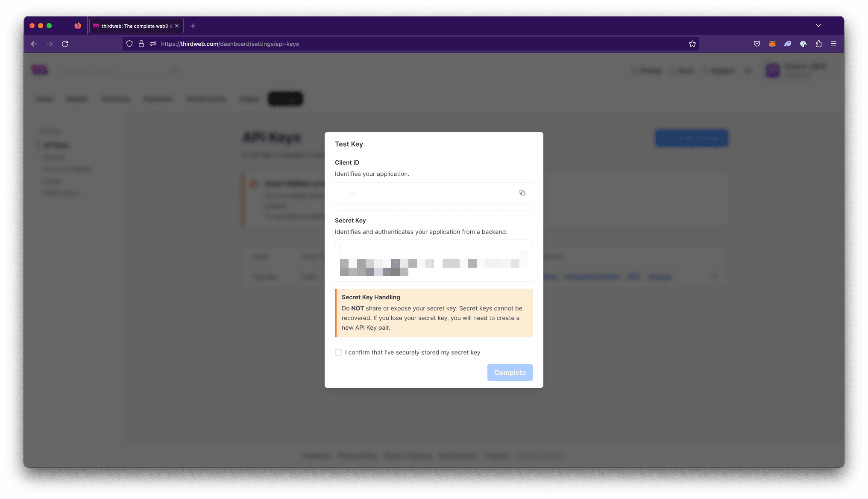Go back with the back arrow
The width and height of the screenshot is (868, 499).
34,44
